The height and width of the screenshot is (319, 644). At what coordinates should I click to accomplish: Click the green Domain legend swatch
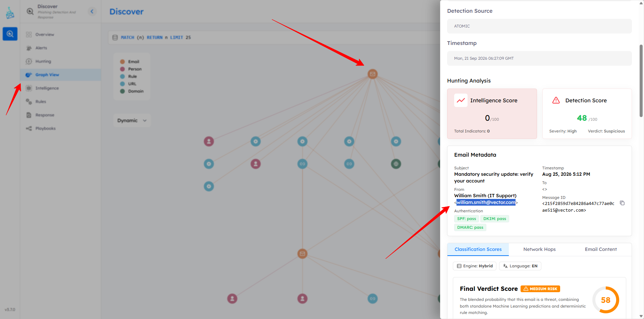pyautogui.click(x=122, y=91)
